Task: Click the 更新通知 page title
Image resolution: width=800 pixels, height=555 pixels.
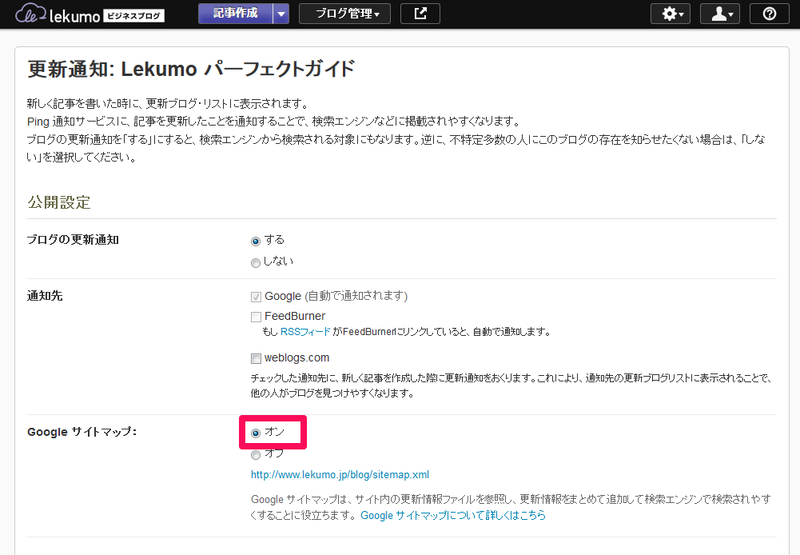Action: (x=191, y=69)
